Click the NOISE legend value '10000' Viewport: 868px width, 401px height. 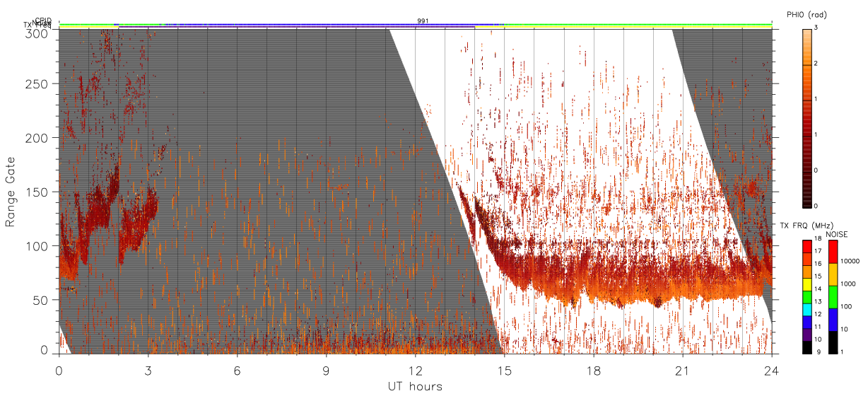[850, 262]
